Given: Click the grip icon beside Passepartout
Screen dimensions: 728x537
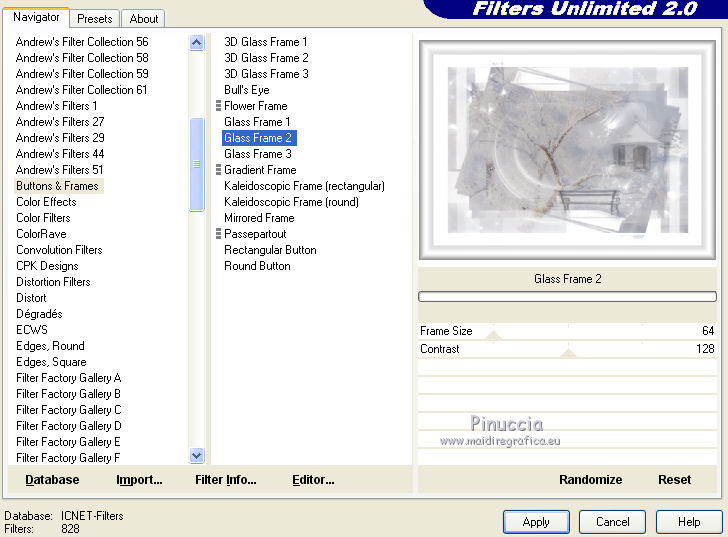Looking at the screenshot, I should pyautogui.click(x=218, y=234).
